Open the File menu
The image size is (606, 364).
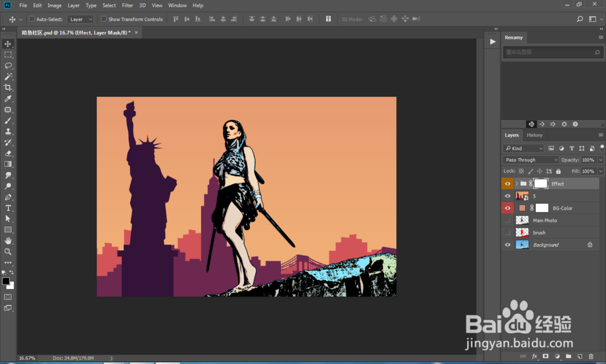point(23,5)
